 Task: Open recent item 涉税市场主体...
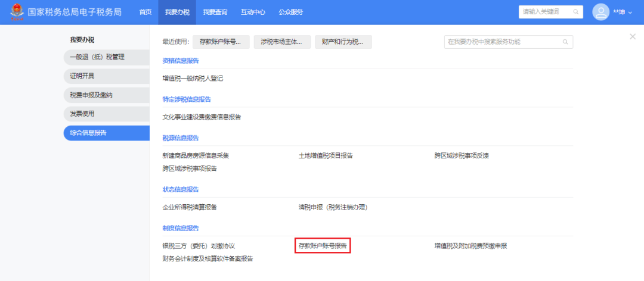point(282,42)
